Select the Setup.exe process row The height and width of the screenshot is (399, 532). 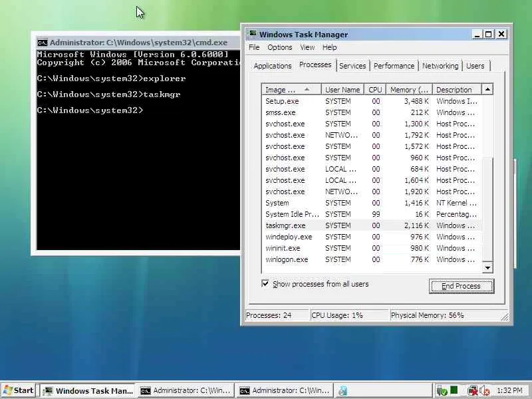coord(372,101)
